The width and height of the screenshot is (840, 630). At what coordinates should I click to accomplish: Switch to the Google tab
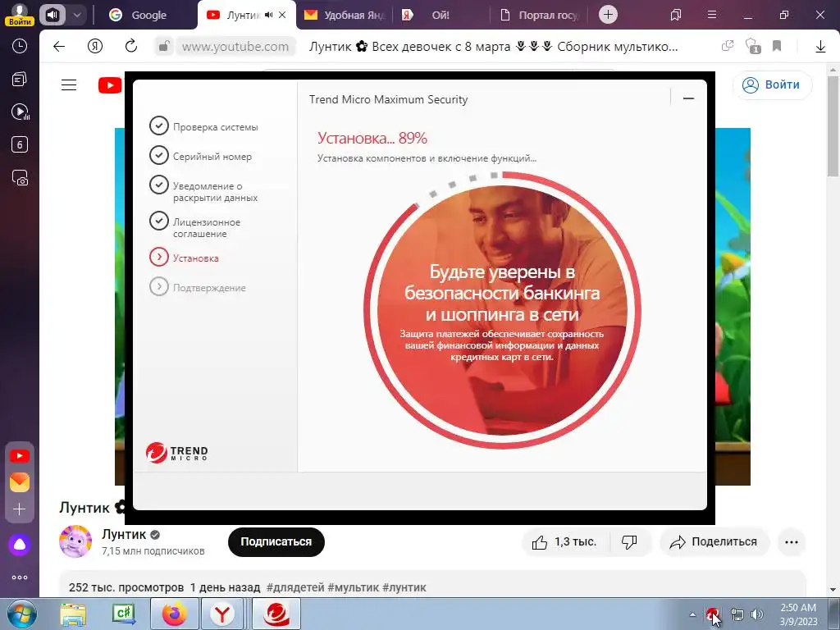pos(139,15)
